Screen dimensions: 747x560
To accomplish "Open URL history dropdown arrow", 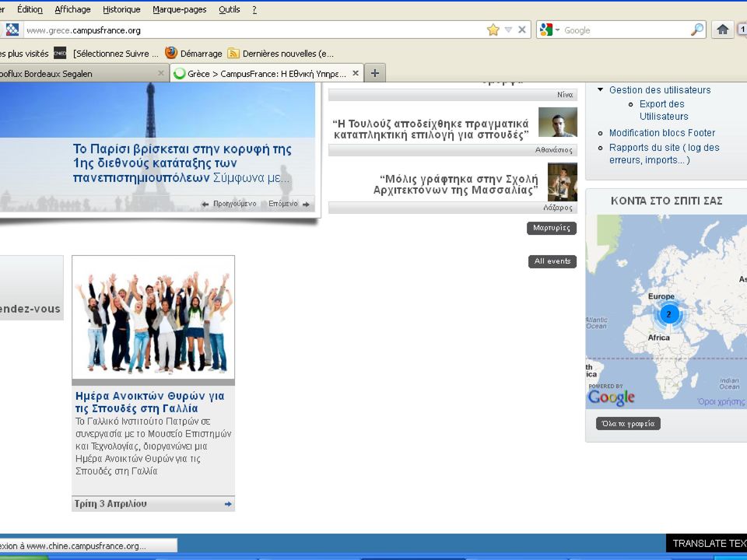I will click(x=508, y=30).
